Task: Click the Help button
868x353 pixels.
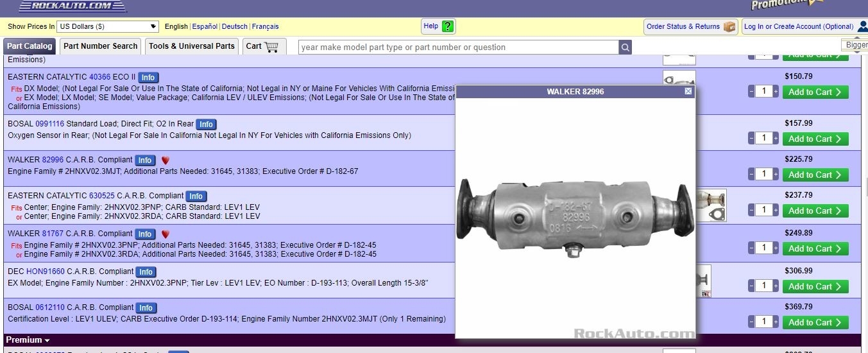Action: (x=438, y=26)
